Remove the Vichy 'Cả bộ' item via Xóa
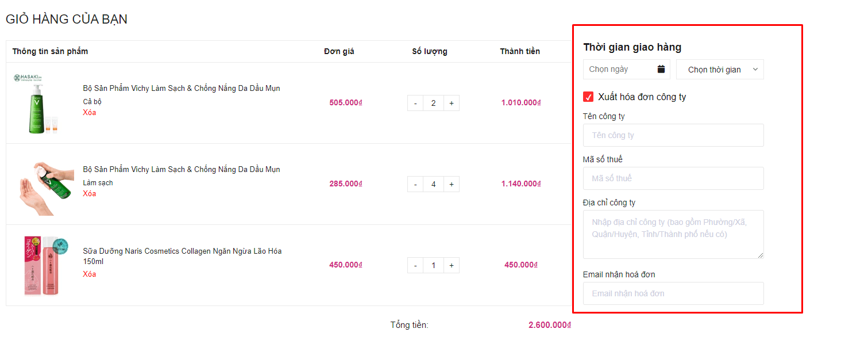Viewport: 868px width, 340px height. tap(90, 113)
